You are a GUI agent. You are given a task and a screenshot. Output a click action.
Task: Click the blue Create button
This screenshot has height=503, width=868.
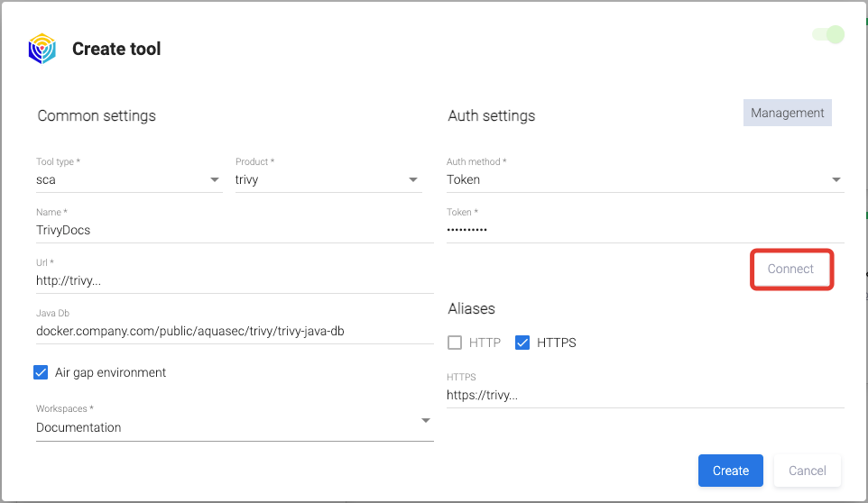(x=730, y=471)
